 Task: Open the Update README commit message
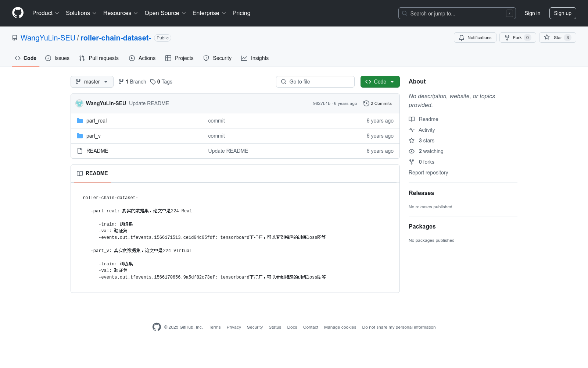[149, 103]
